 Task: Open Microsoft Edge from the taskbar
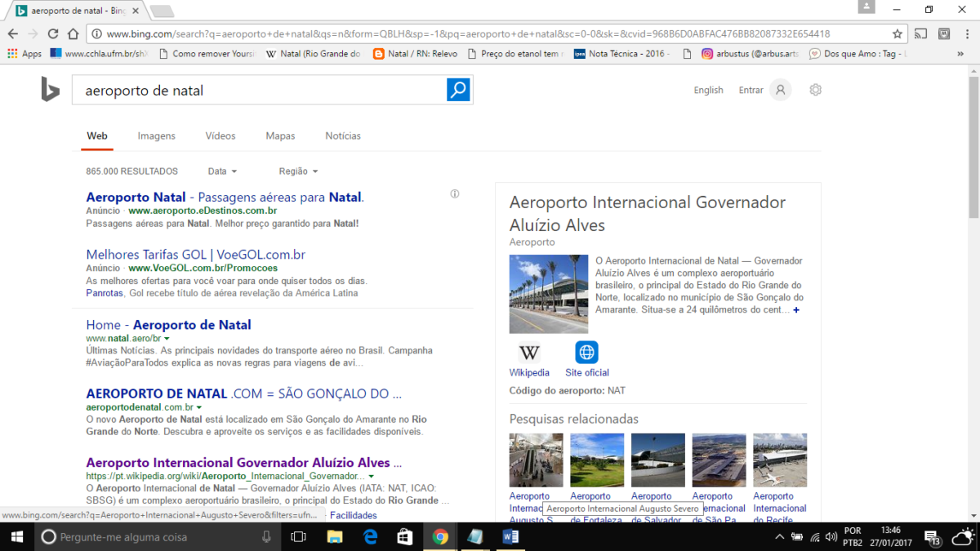pyautogui.click(x=370, y=536)
